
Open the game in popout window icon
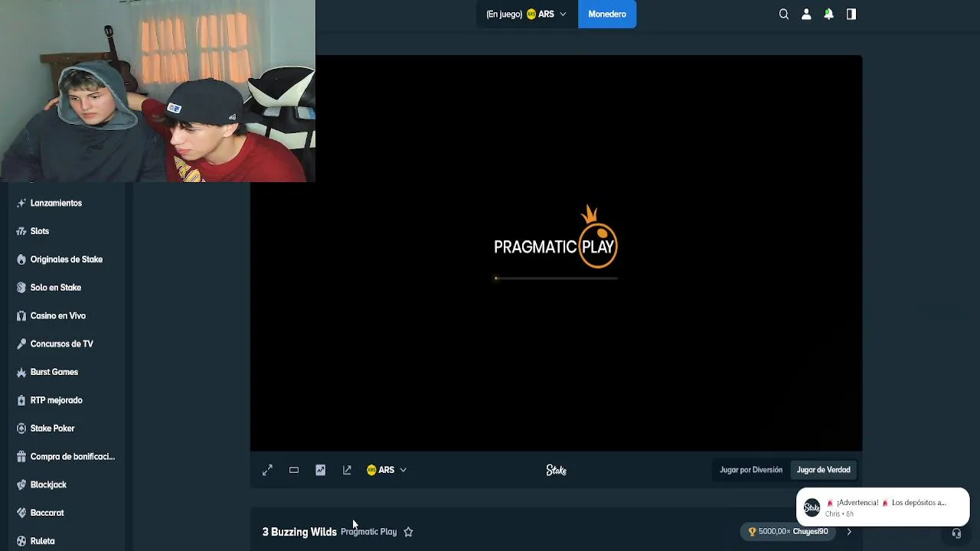pyautogui.click(x=347, y=470)
